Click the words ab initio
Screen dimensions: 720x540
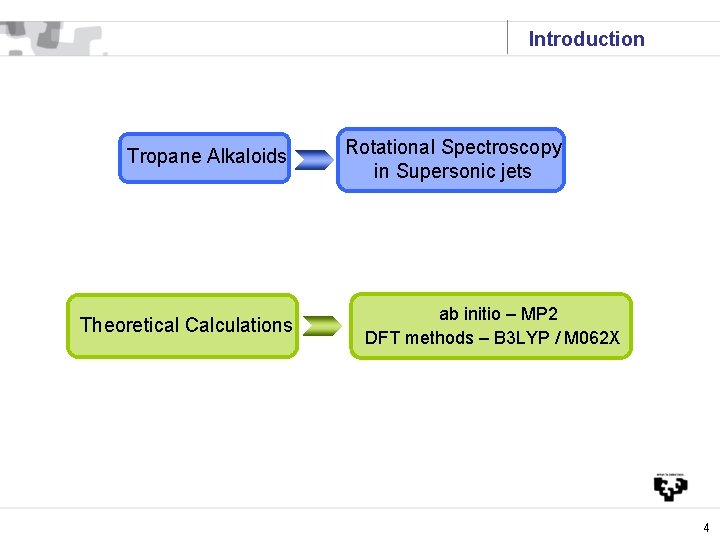tap(470, 314)
